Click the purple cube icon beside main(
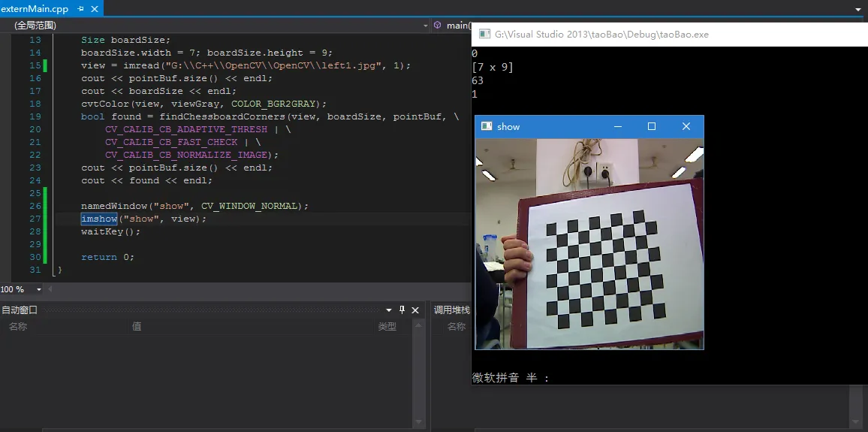 (x=437, y=26)
